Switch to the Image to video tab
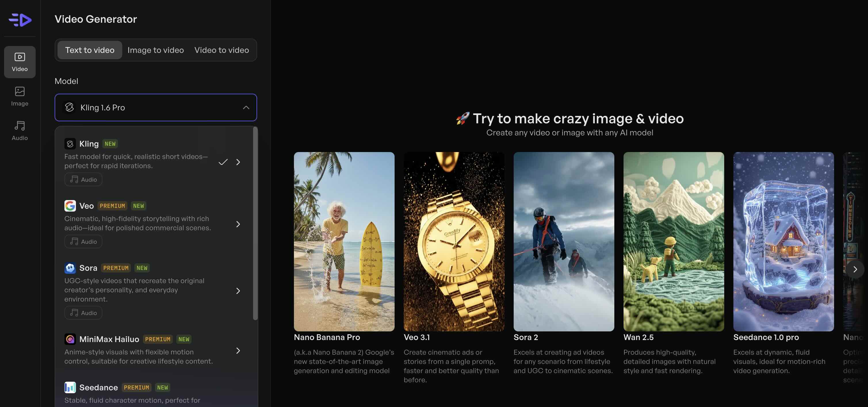This screenshot has height=407, width=868. click(x=155, y=50)
